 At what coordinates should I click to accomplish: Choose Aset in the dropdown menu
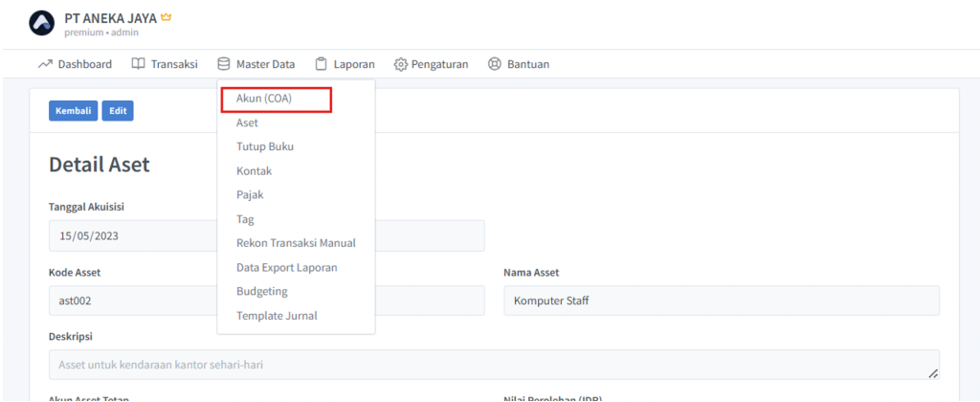[x=247, y=123]
